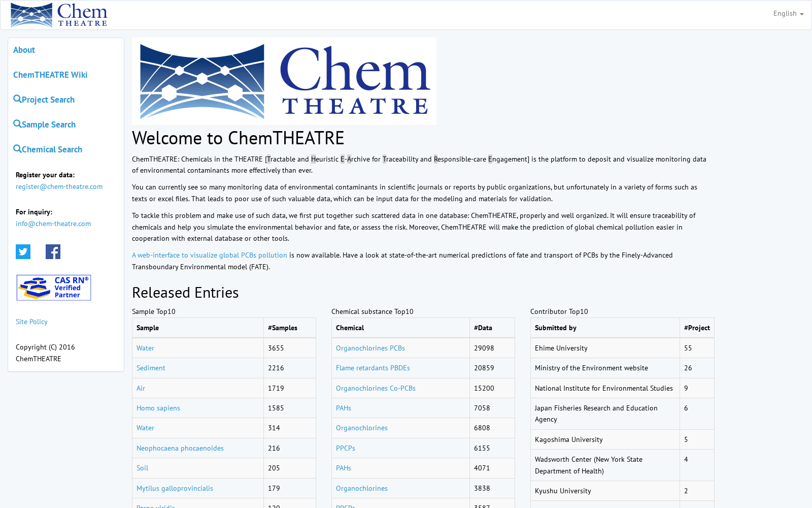Image resolution: width=812 pixels, height=508 pixels.
Task: Click the #Samples column header
Action: point(290,328)
